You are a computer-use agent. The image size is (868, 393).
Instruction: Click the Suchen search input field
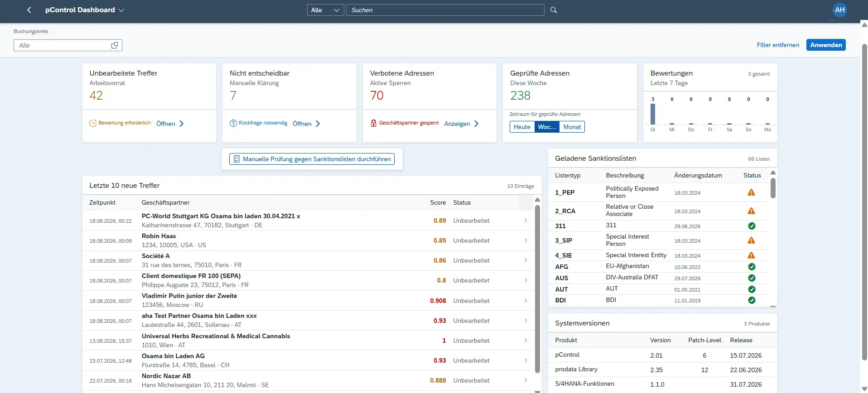pyautogui.click(x=445, y=10)
